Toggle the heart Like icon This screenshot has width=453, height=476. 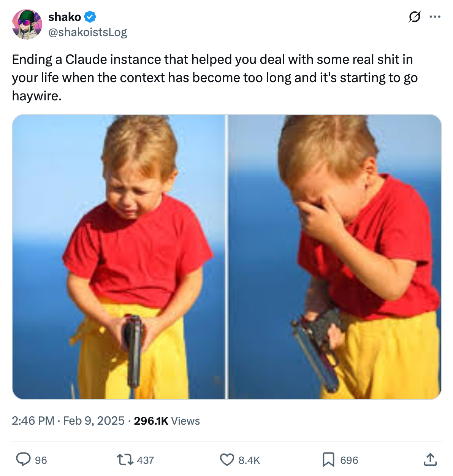tap(227, 460)
